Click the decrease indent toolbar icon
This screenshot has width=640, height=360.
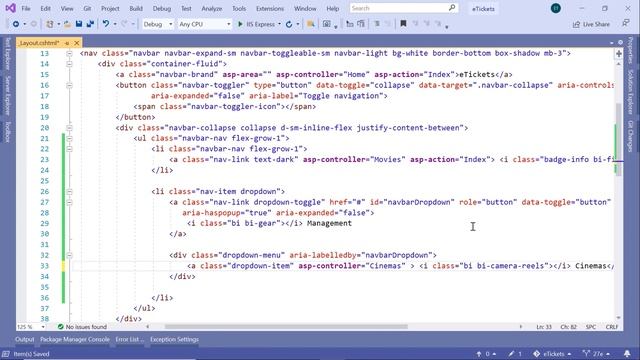pyautogui.click(x=349, y=24)
